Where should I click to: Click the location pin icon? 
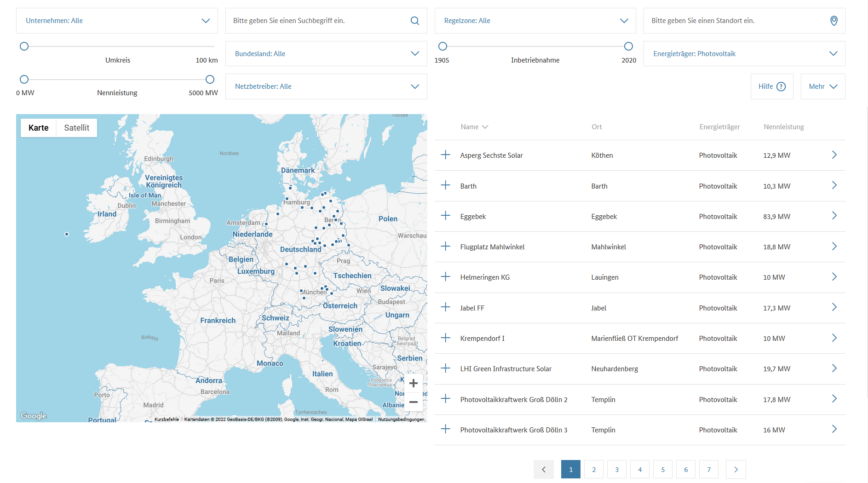click(x=834, y=21)
